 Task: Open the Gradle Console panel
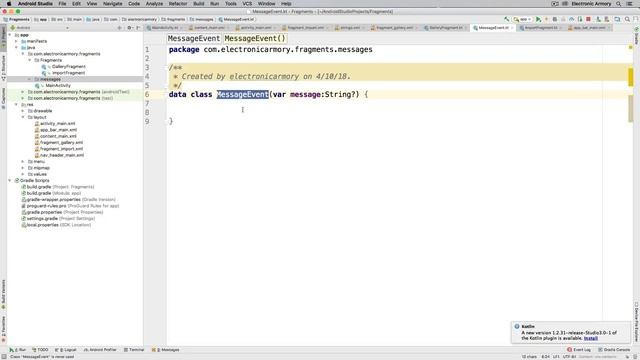point(613,350)
